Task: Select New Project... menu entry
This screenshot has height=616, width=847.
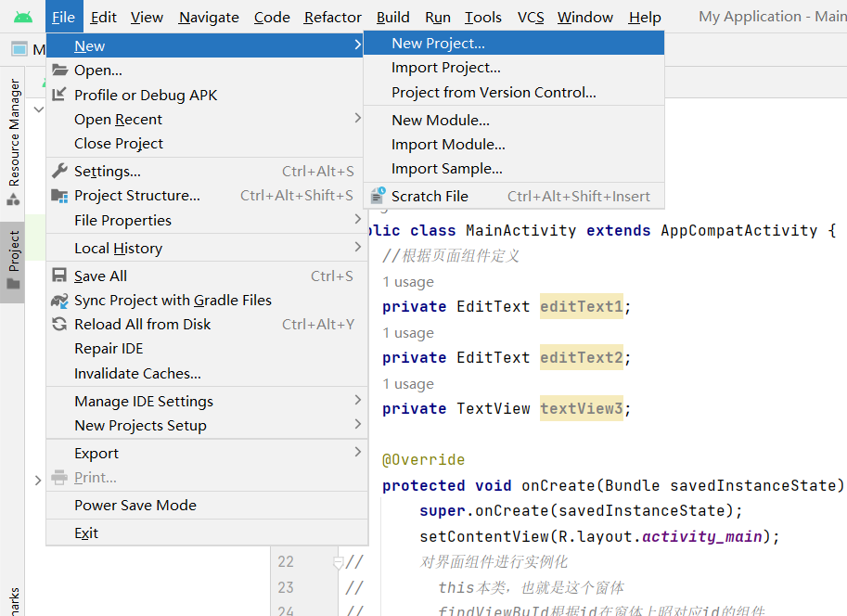Action: (x=438, y=43)
